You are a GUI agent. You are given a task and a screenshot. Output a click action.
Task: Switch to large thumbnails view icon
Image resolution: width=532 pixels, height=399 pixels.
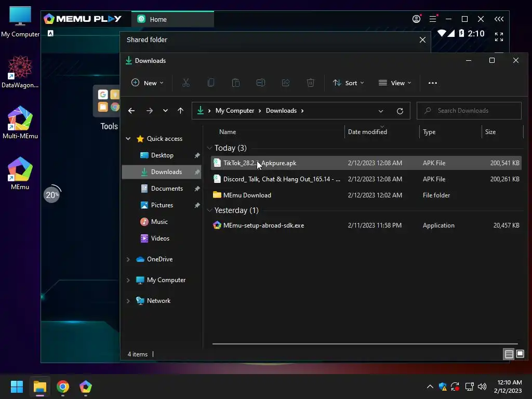[520, 354]
